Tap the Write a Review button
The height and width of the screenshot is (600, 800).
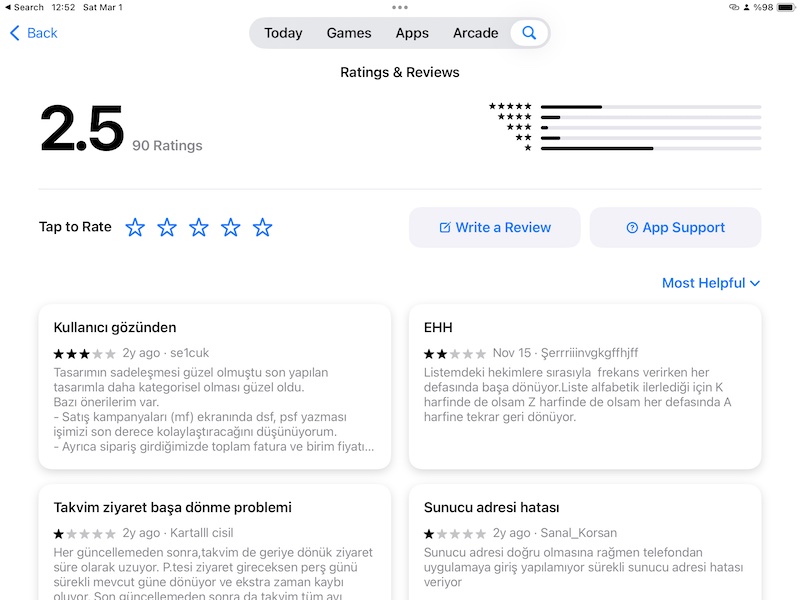(494, 228)
